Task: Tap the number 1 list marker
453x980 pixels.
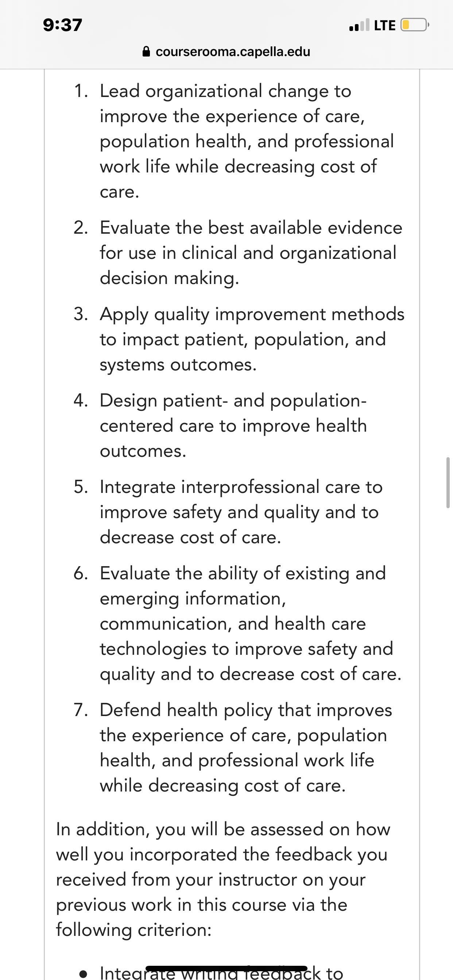Action: [81, 91]
